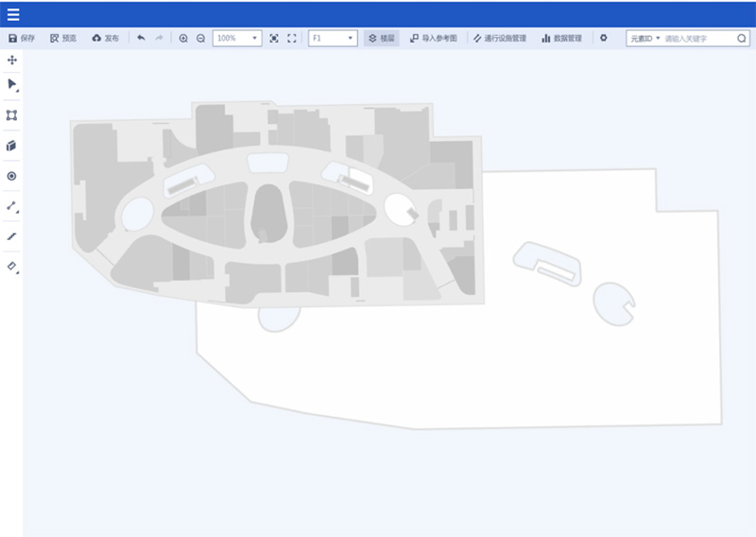Click 导入参考图 to import reference image
The width and height of the screenshot is (756, 537).
tap(434, 39)
